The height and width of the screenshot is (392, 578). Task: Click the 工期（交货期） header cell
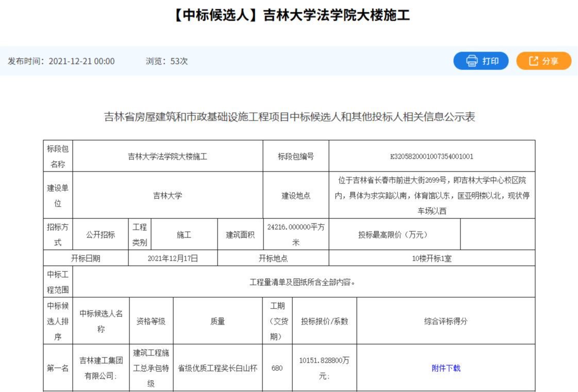tap(277, 321)
